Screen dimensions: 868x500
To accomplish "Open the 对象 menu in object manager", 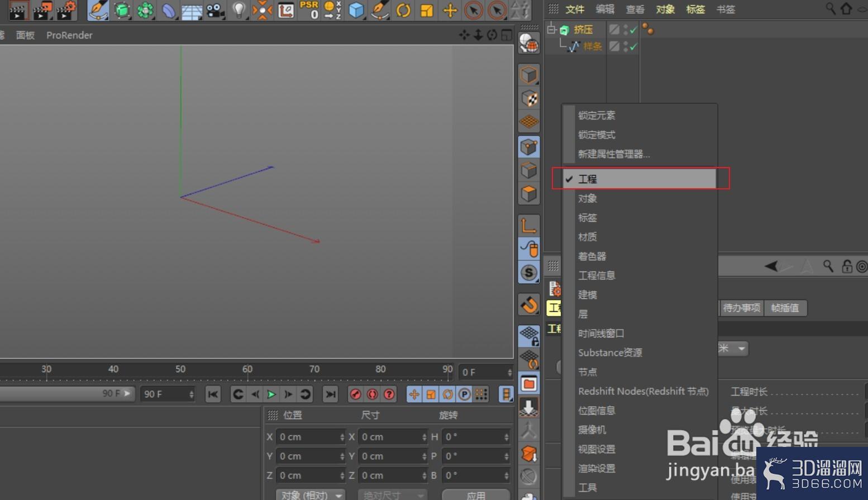I will coord(665,9).
